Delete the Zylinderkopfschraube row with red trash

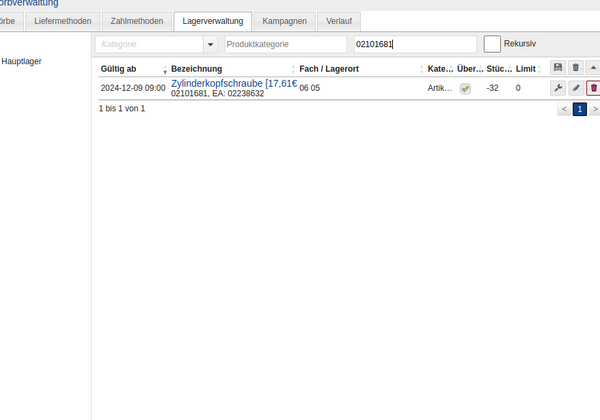click(x=593, y=88)
